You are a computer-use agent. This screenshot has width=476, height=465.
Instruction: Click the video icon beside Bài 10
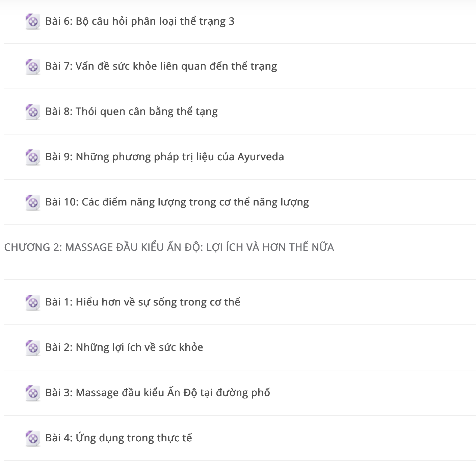pos(33,202)
